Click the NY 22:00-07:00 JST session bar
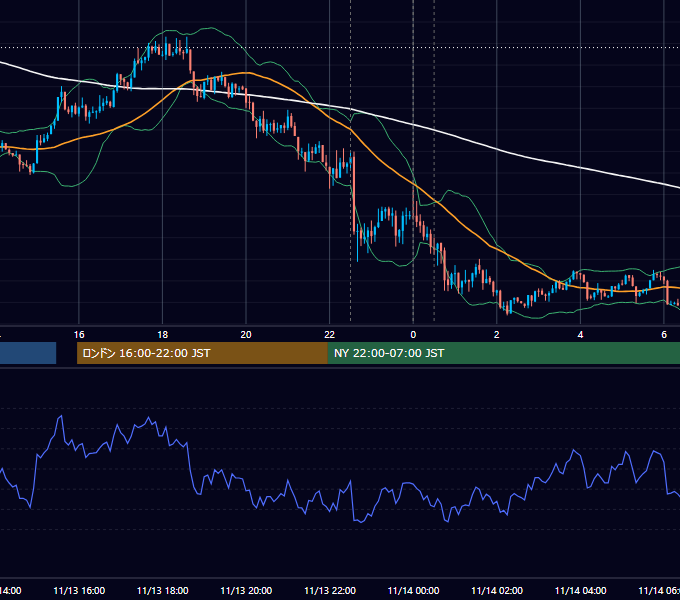 [x=503, y=353]
